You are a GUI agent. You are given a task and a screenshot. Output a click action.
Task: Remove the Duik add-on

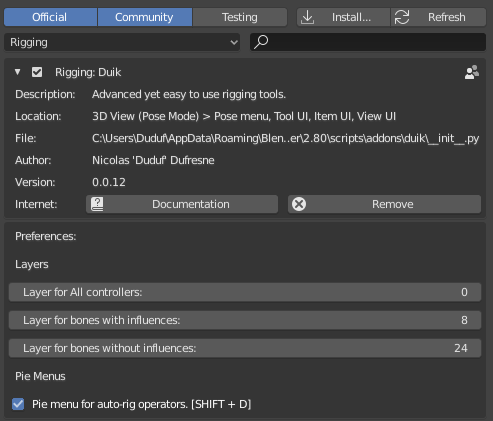(x=384, y=204)
